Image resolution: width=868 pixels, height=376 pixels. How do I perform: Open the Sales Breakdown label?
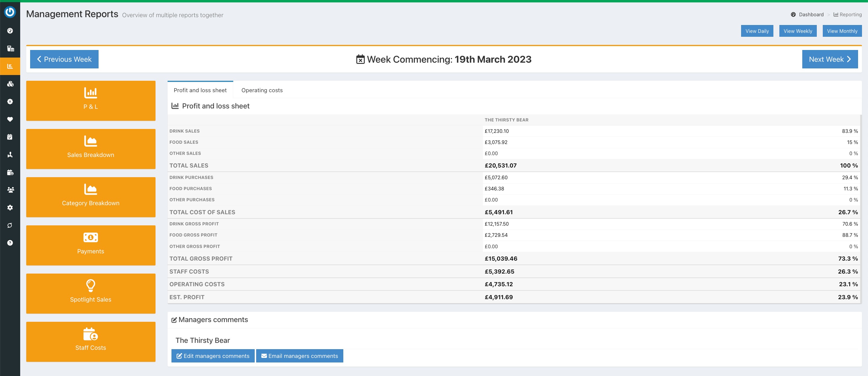pyautogui.click(x=91, y=155)
